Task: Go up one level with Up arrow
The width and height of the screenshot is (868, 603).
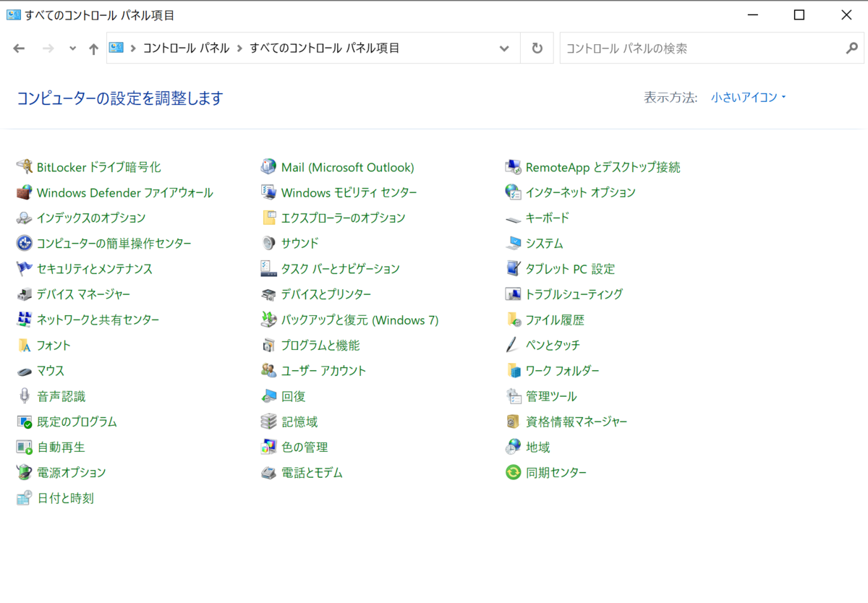Action: click(x=93, y=48)
